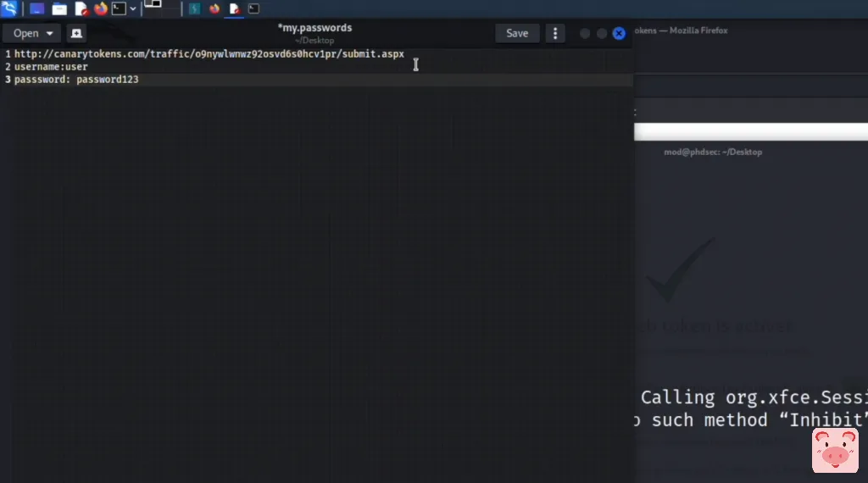Select the active text editor taskbar button

tap(234, 8)
